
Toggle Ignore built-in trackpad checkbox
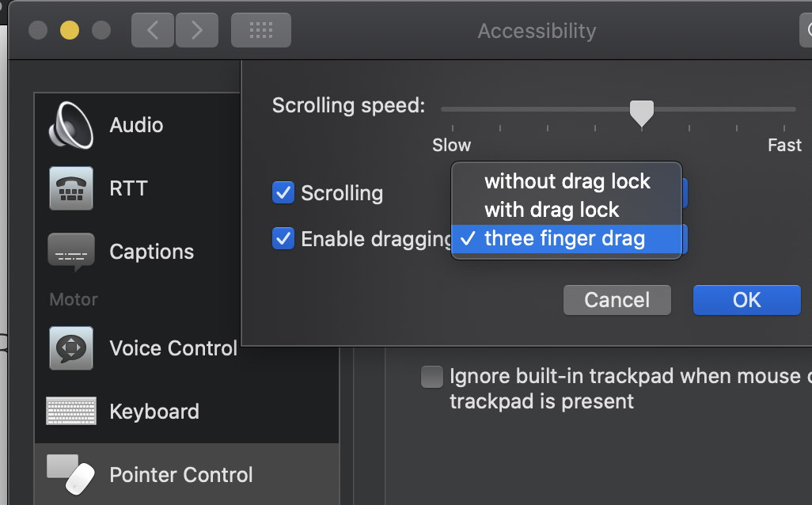coord(431,376)
